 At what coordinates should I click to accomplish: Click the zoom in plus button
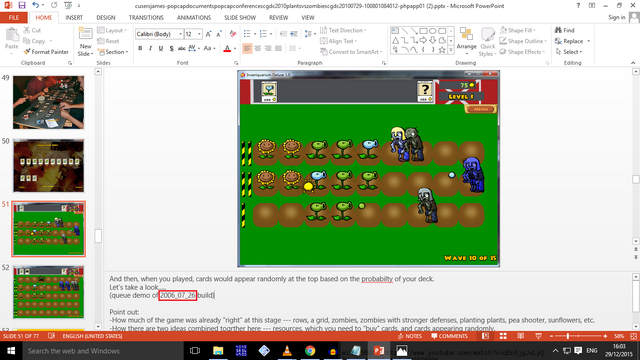pos(605,336)
